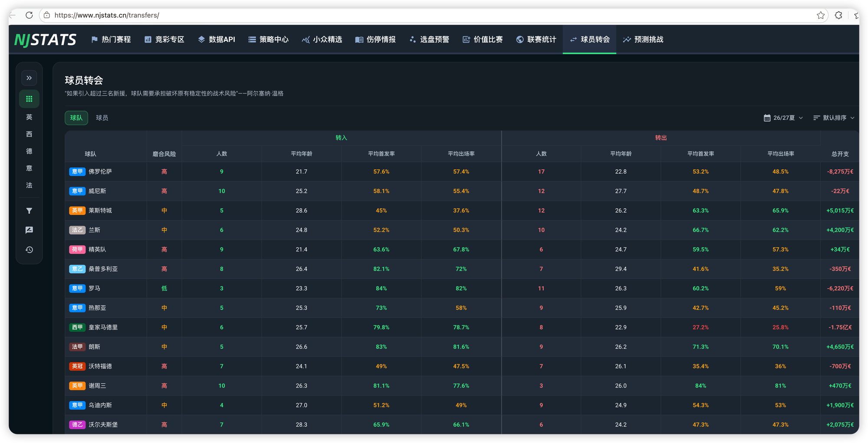Open the 热门赛程 nav item
868x443 pixels.
point(111,39)
